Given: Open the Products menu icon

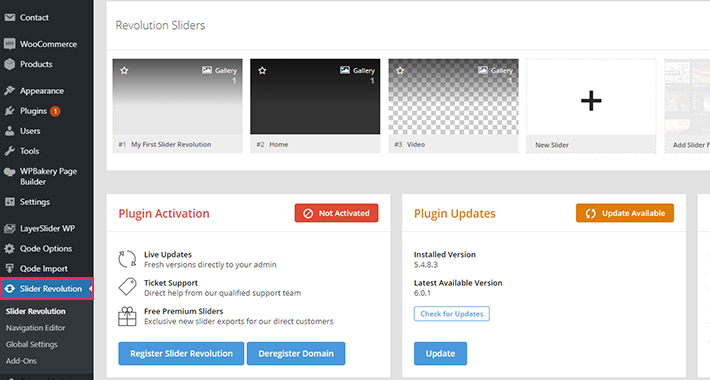Looking at the screenshot, I should click(x=10, y=64).
